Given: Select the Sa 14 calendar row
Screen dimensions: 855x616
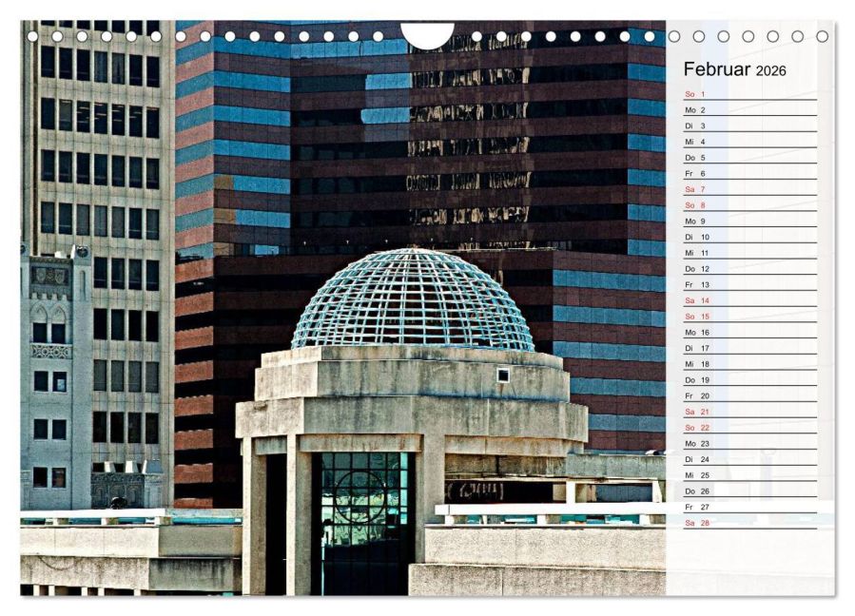Looking at the screenshot, I should pos(750,300).
